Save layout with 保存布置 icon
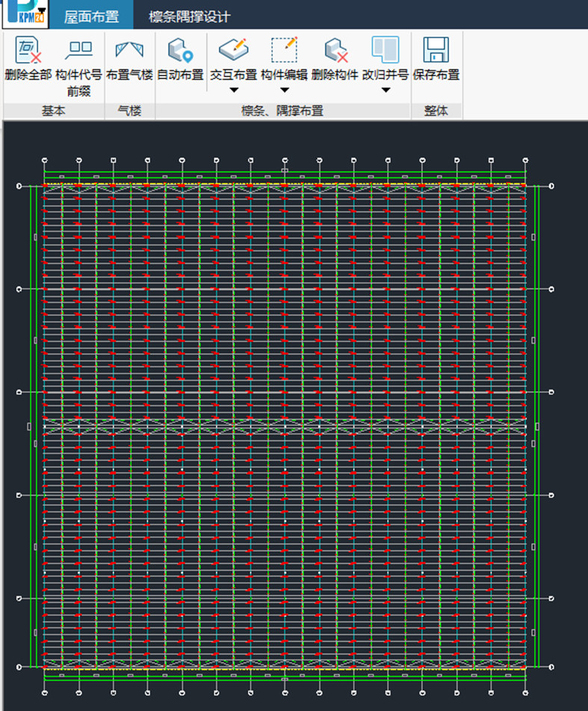The height and width of the screenshot is (711, 588). 436,50
